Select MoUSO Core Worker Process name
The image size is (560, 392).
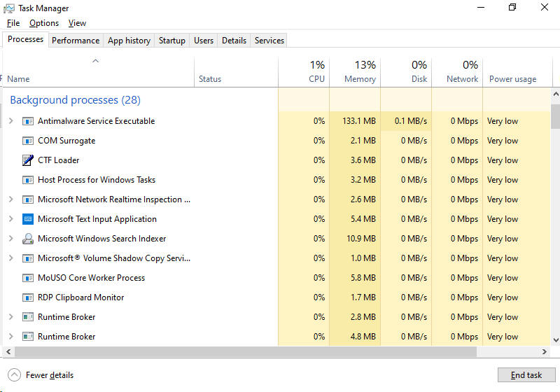92,278
